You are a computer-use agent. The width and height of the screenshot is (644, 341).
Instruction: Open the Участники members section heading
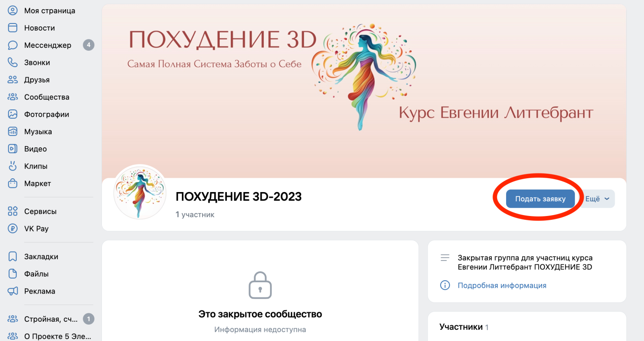pos(461,327)
